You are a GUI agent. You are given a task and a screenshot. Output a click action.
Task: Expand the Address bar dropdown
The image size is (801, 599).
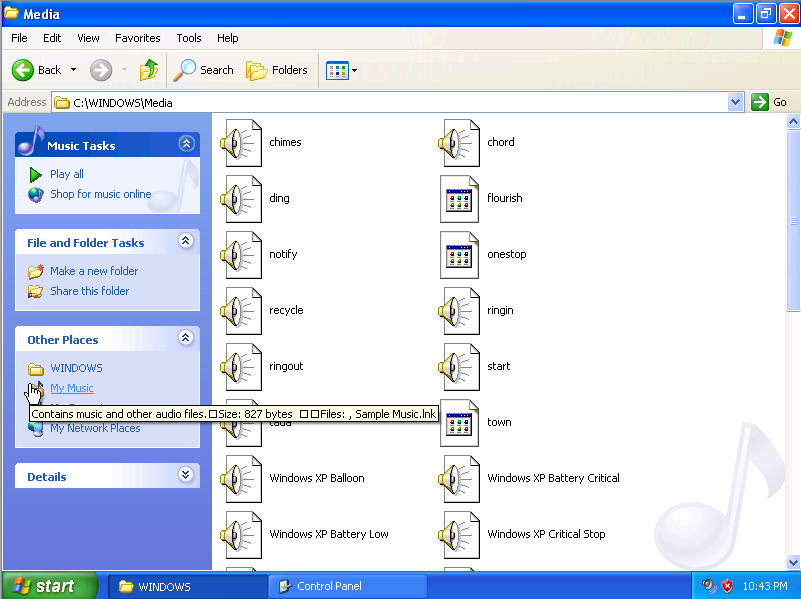735,102
